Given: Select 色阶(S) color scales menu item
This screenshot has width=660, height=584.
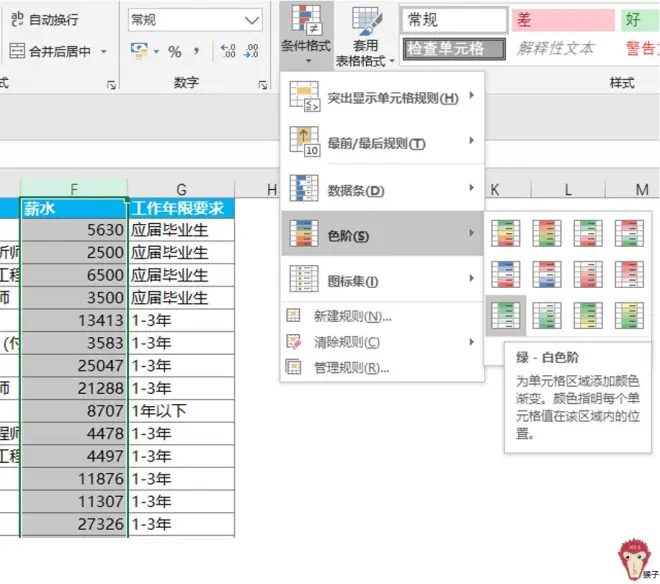Looking at the screenshot, I should (x=382, y=234).
